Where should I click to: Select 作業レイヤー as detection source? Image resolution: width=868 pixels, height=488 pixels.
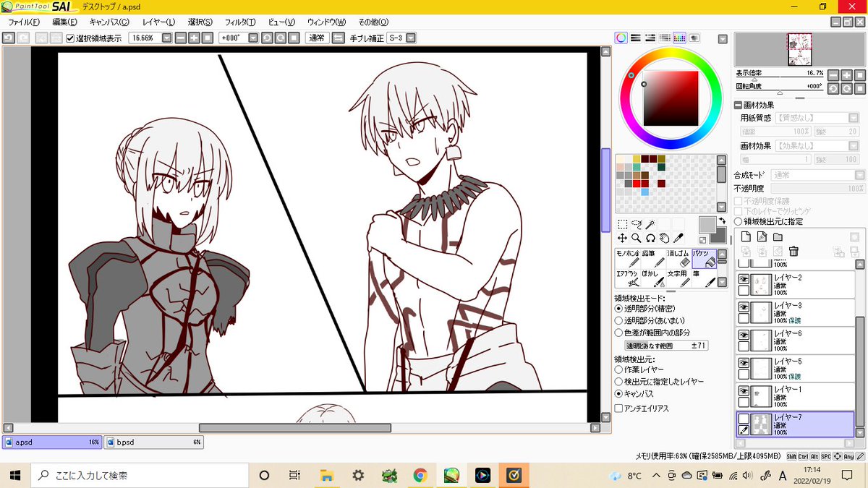(x=618, y=369)
